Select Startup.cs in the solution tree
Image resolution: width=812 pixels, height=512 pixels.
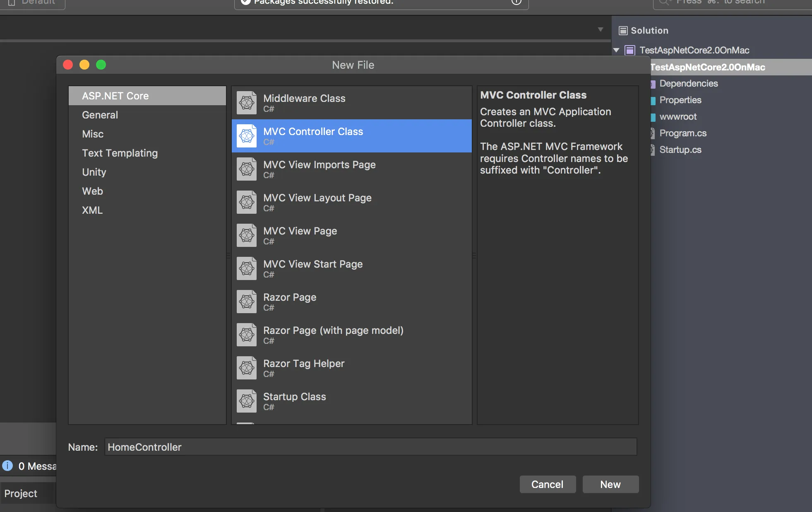pyautogui.click(x=680, y=150)
